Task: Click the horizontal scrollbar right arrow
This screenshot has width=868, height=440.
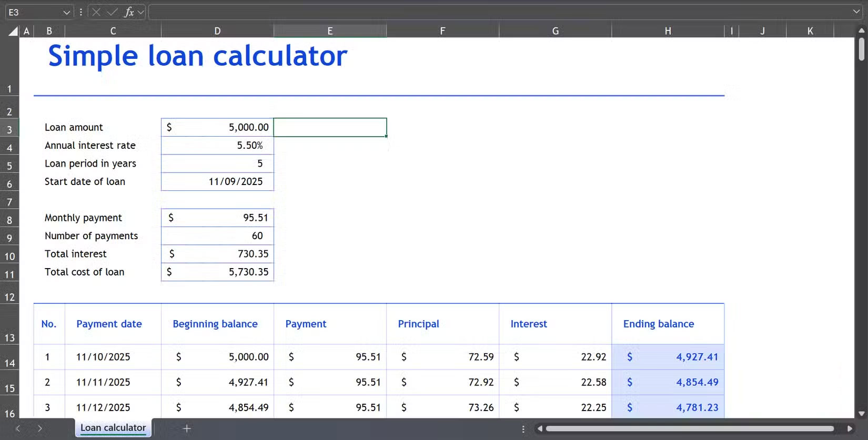Action: pos(850,428)
